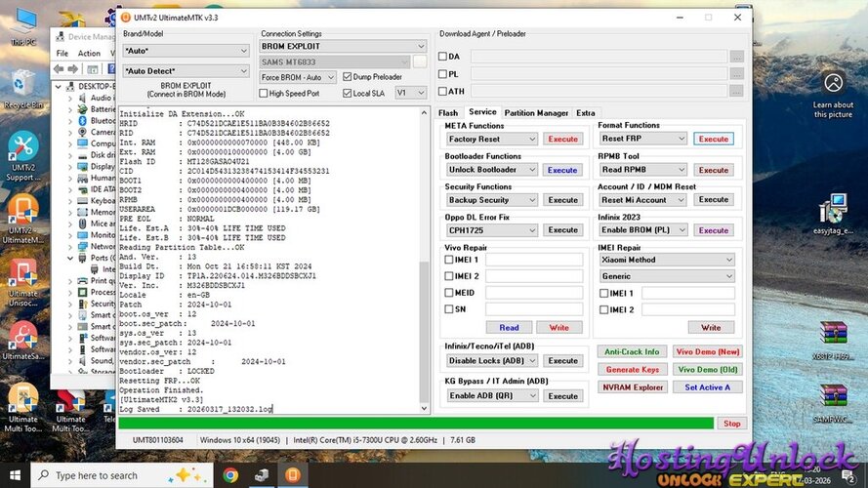Switch to the Partition Manager tab
The image size is (868, 488).
pos(536,113)
